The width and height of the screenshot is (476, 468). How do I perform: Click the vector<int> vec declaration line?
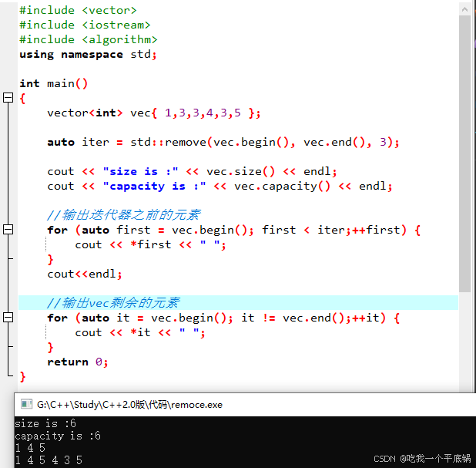(154, 113)
